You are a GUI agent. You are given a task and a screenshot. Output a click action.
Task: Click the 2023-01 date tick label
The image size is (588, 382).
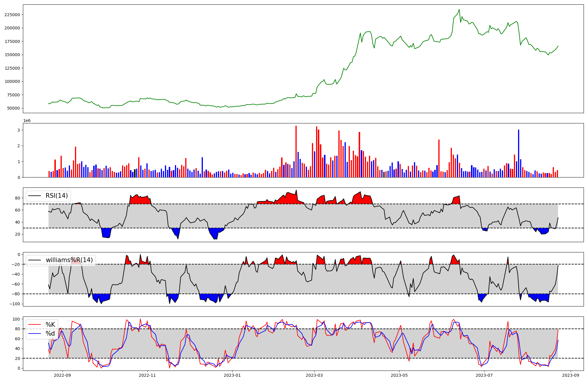pyautogui.click(x=232, y=375)
